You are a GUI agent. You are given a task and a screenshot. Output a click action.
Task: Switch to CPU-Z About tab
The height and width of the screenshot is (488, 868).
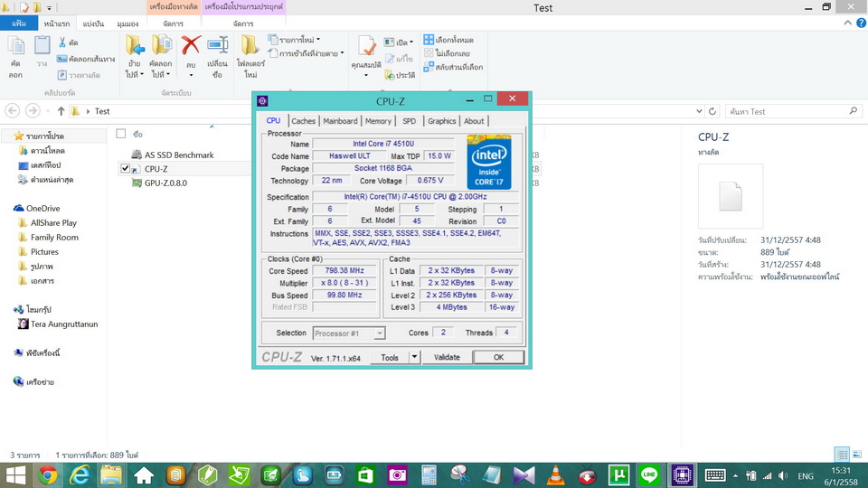[x=474, y=120]
